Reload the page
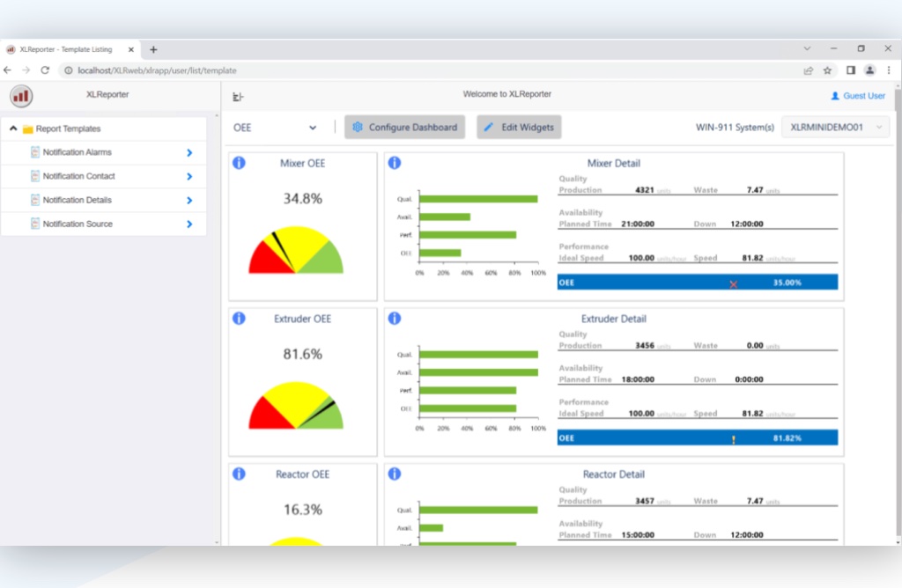 coord(45,70)
